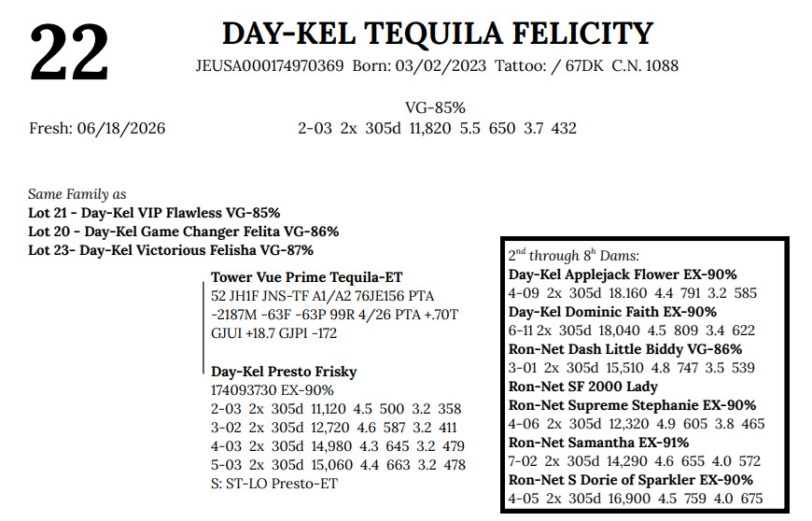Select Ron-Net S Dorie of Sparkler EX-90%
The width and height of the screenshot is (812, 521).
pos(630,480)
